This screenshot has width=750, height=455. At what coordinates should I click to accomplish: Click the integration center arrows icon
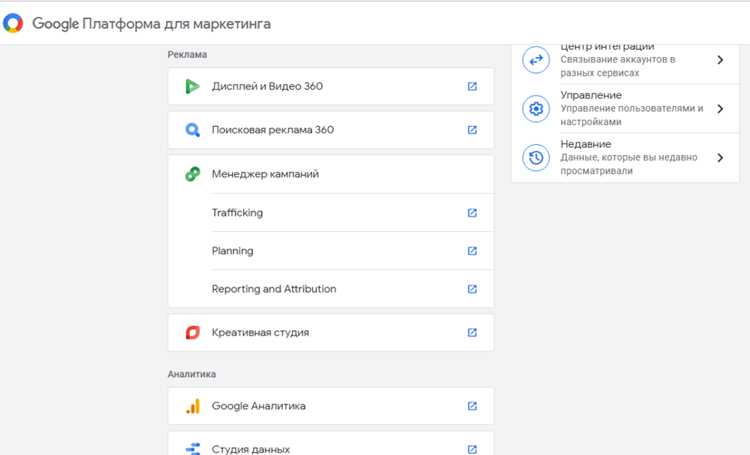click(536, 60)
